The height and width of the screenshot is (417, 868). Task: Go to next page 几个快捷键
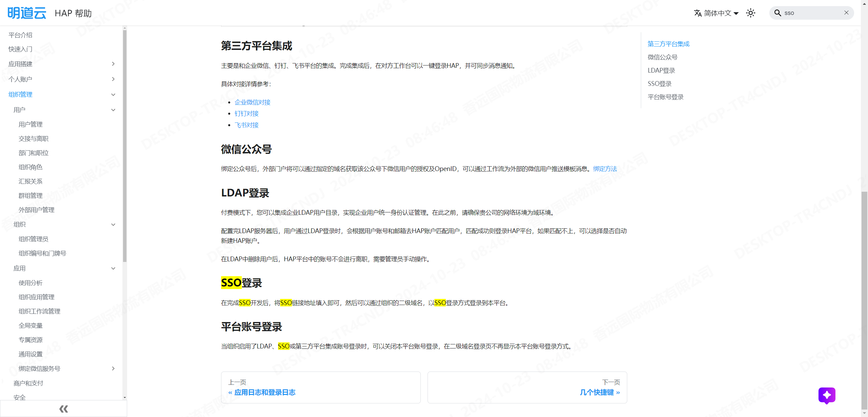pos(527,387)
